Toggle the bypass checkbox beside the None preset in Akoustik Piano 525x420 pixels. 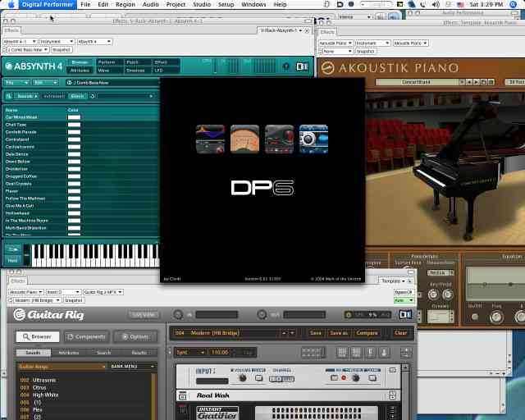(320, 51)
